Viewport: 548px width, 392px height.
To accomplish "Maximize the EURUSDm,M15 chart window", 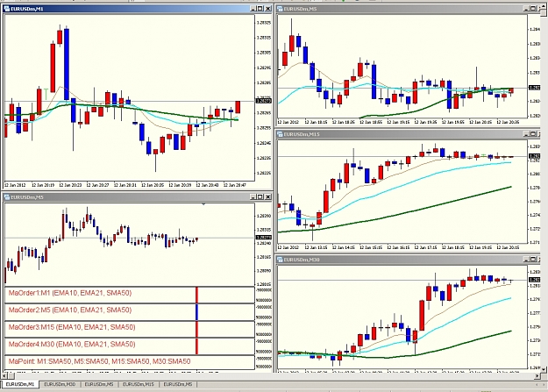I will [534, 134].
